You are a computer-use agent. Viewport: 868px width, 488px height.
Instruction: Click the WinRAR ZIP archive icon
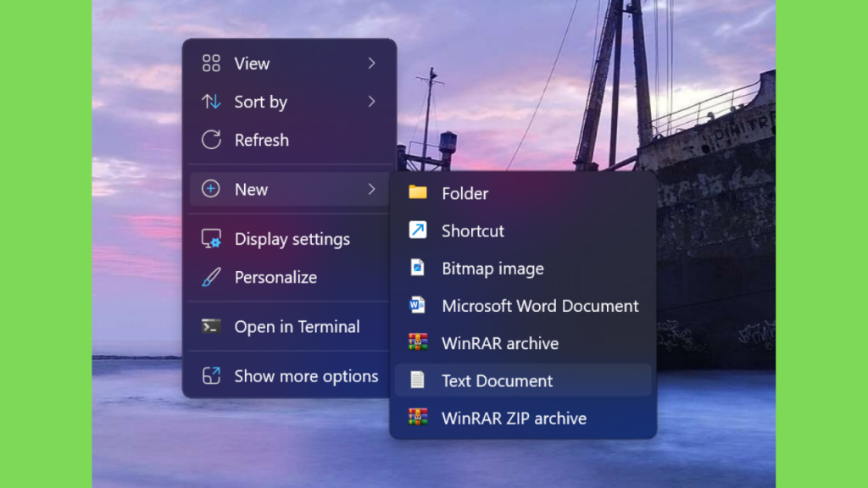[x=418, y=417]
